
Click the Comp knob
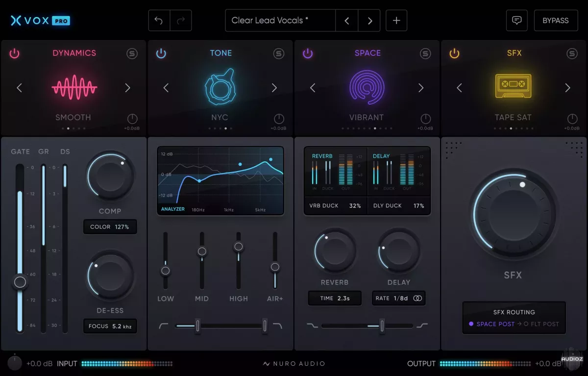point(110,176)
